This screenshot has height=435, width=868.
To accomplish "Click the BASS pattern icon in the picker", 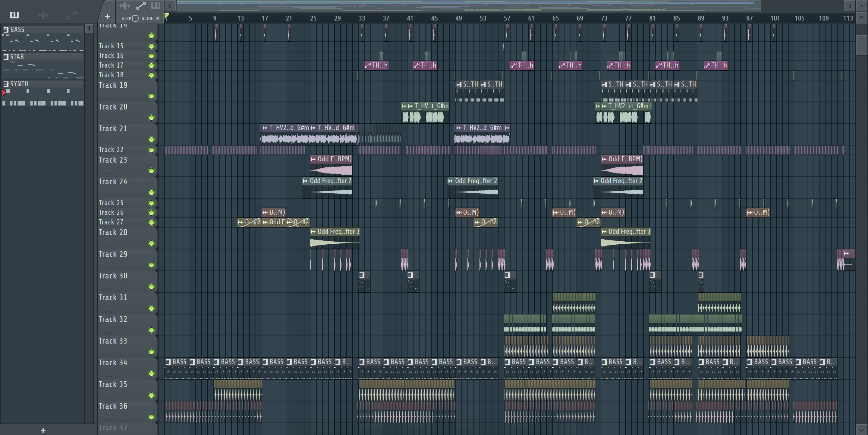I will point(6,30).
